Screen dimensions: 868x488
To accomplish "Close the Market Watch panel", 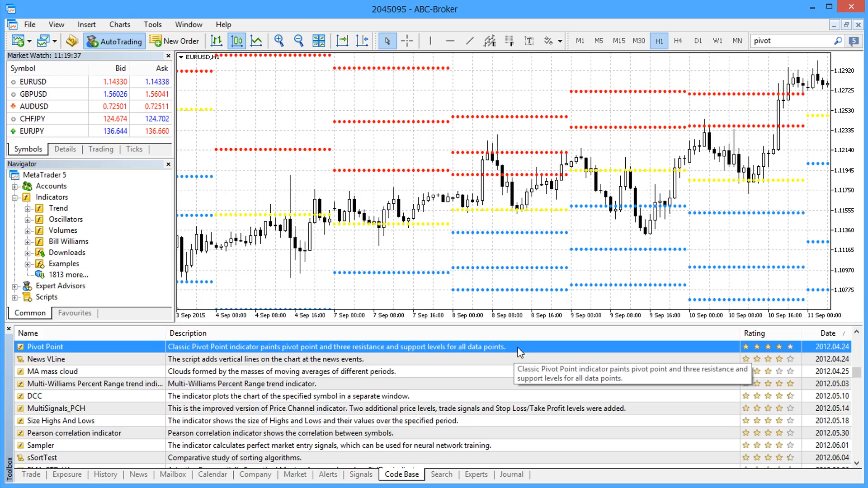I will coord(168,56).
